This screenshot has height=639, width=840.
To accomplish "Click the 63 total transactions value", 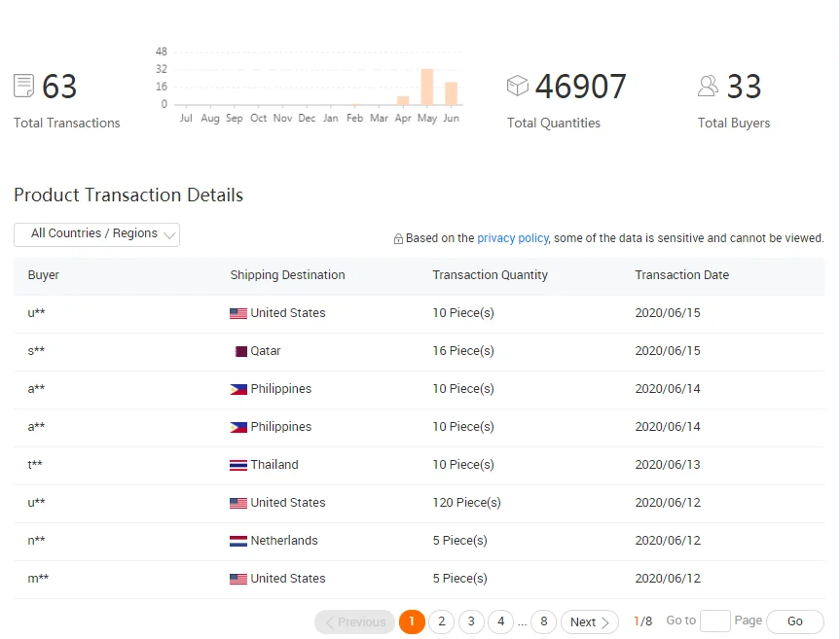I will pos(59,87).
